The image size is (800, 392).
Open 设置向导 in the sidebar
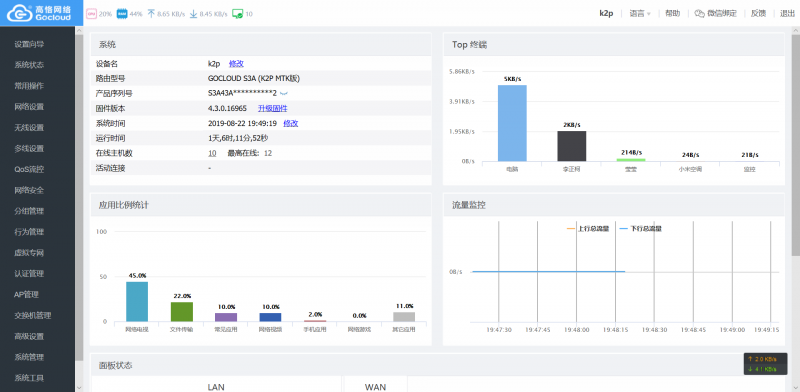[29, 44]
